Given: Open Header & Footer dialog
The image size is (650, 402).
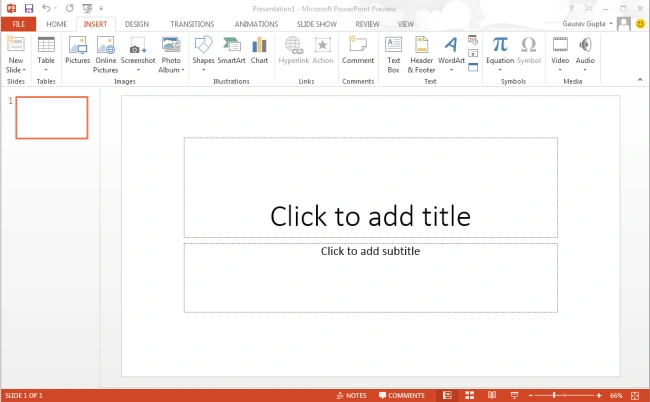Looking at the screenshot, I should click(421, 55).
